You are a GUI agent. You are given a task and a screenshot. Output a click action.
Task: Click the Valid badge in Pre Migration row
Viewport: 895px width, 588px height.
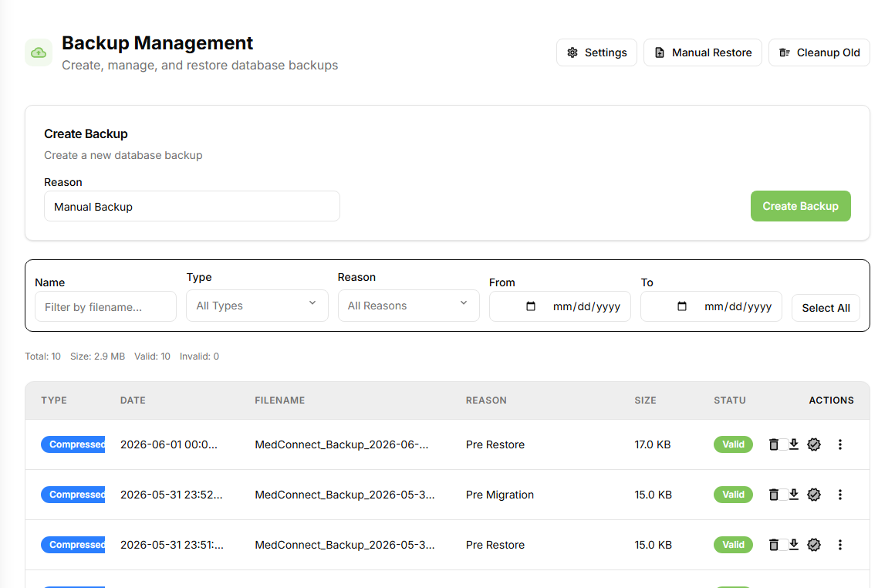pyautogui.click(x=733, y=495)
